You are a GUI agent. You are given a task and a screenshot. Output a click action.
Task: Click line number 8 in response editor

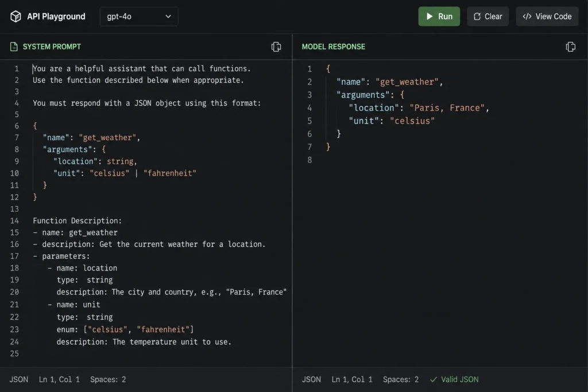(310, 160)
